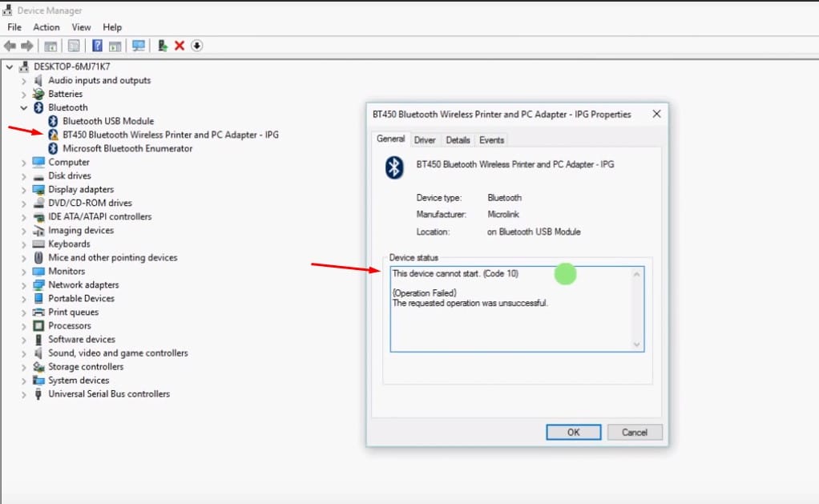Select the General tab in Properties
Image resolution: width=819 pixels, height=504 pixels.
tap(391, 139)
